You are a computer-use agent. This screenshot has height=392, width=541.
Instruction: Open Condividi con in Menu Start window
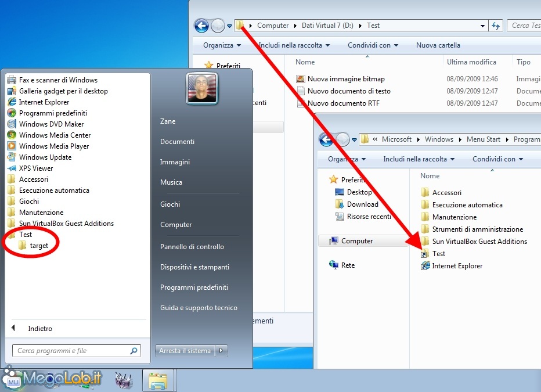click(x=497, y=159)
